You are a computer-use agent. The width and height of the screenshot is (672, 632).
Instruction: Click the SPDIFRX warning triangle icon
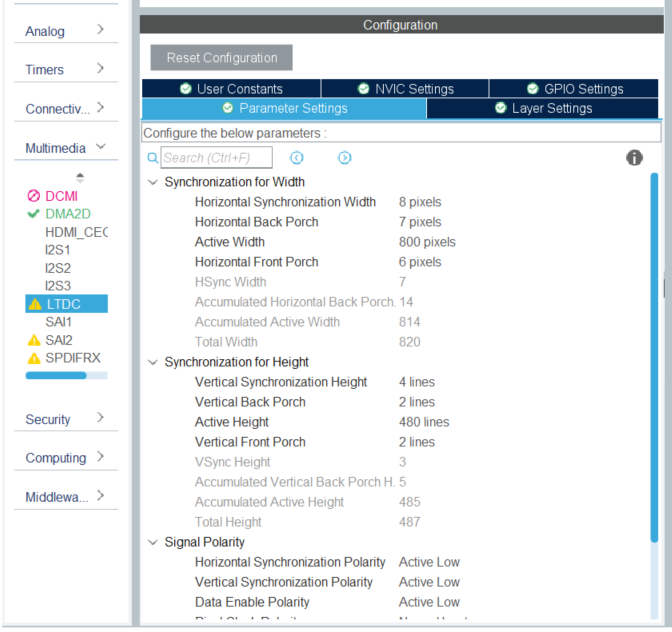(34, 358)
